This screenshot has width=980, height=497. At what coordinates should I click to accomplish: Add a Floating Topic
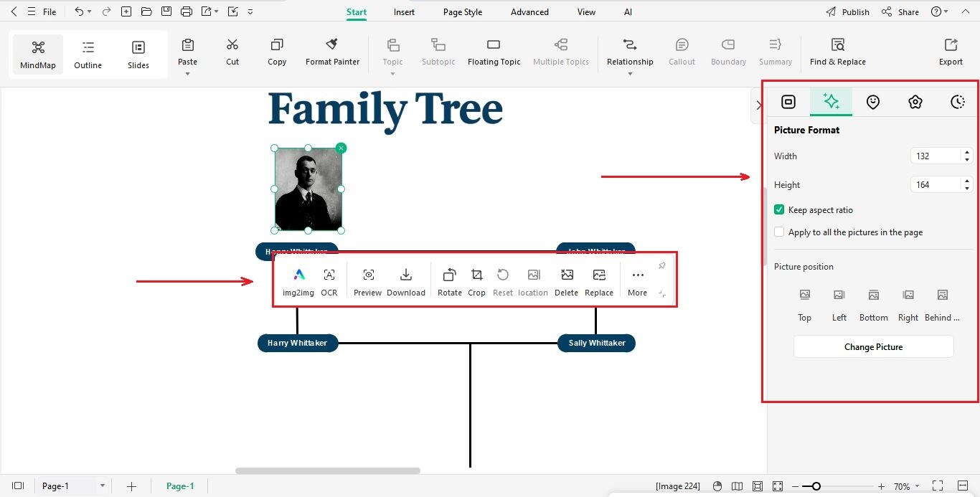(x=494, y=52)
